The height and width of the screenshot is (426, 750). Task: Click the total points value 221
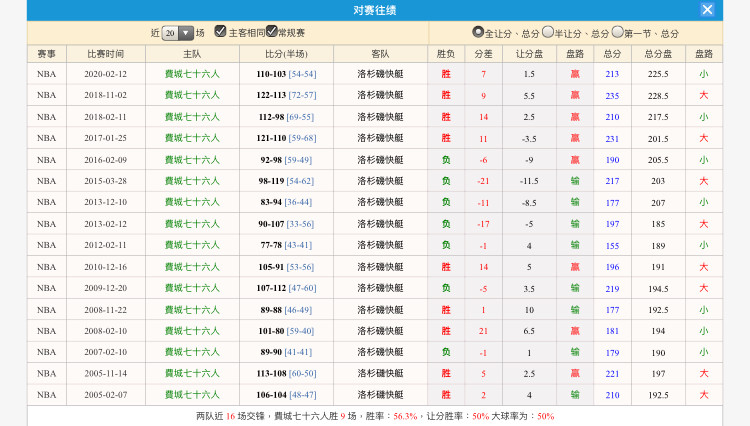click(x=612, y=374)
